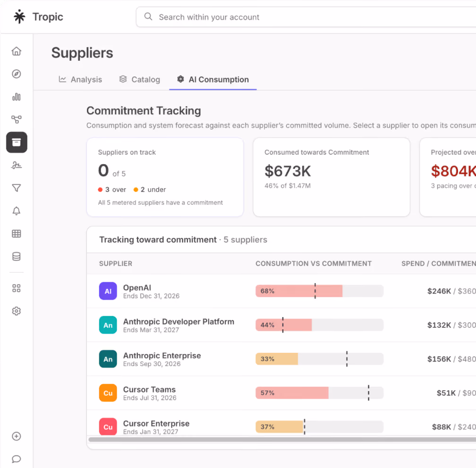
Task: Click the Anthropic Enterprise 33% bar
Action: coord(319,359)
